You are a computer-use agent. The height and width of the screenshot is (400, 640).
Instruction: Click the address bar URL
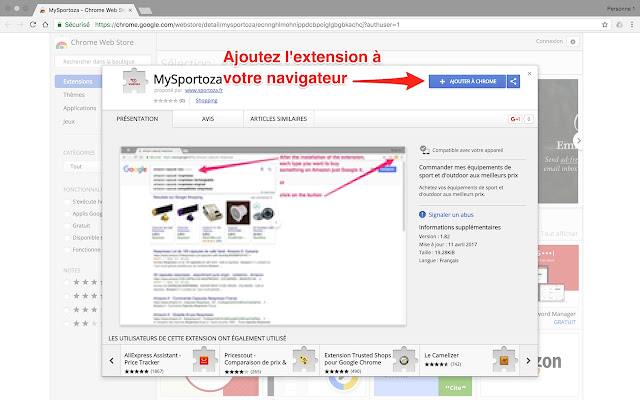tap(247, 24)
